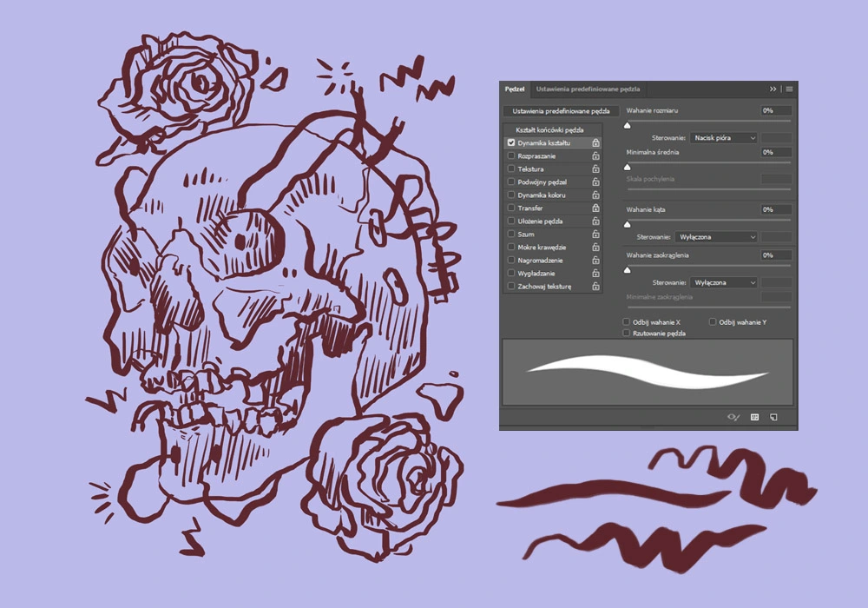Toggle the lock icon beside Tekstura
The image size is (868, 608).
point(595,169)
